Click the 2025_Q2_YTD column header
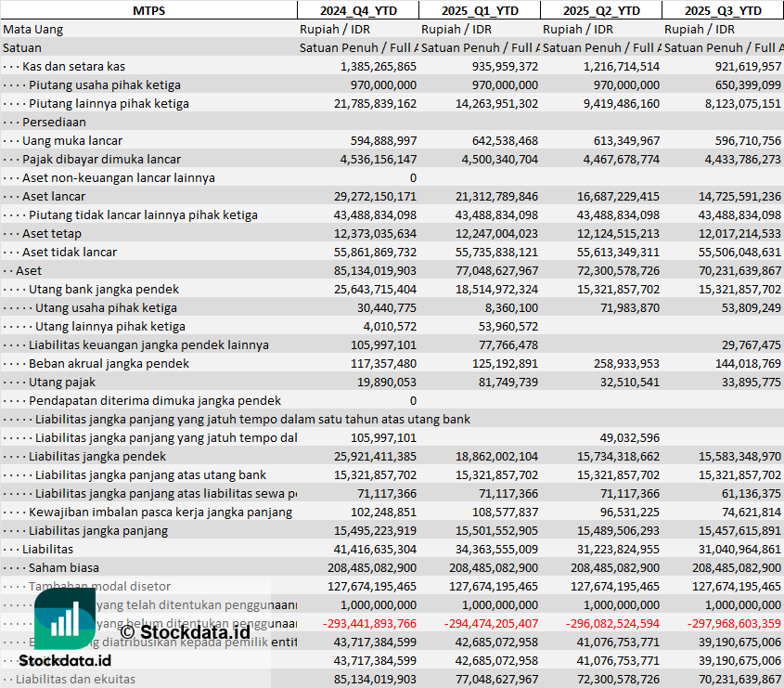This screenshot has height=688, width=784. (x=601, y=10)
